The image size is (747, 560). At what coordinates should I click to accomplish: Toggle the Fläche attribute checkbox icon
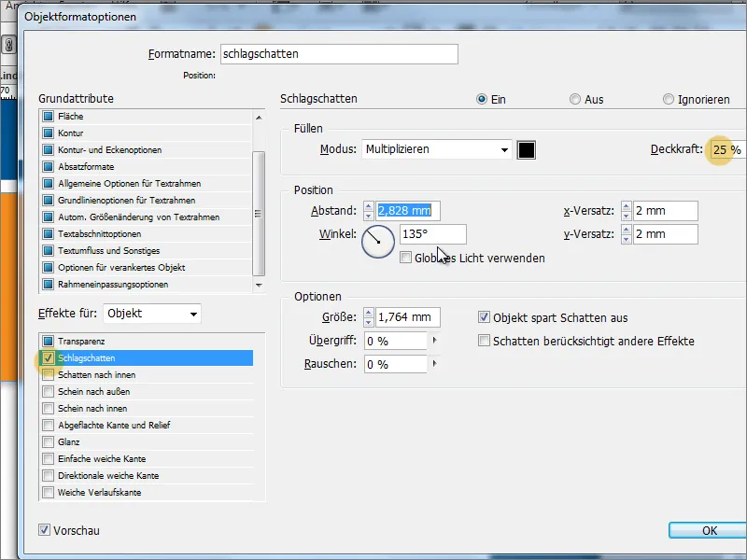click(x=49, y=116)
